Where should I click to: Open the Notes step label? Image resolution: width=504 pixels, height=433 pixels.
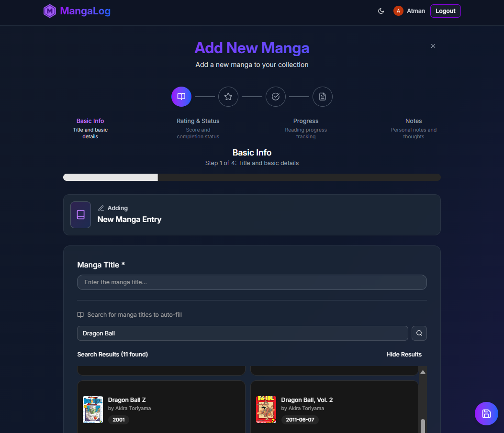point(414,121)
